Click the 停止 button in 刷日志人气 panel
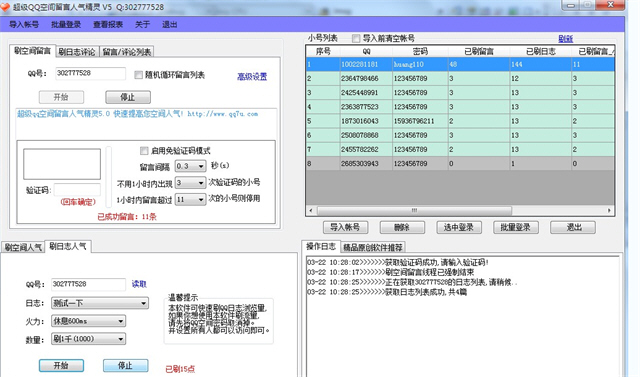Viewport: 640px width, 377px height. point(125,365)
